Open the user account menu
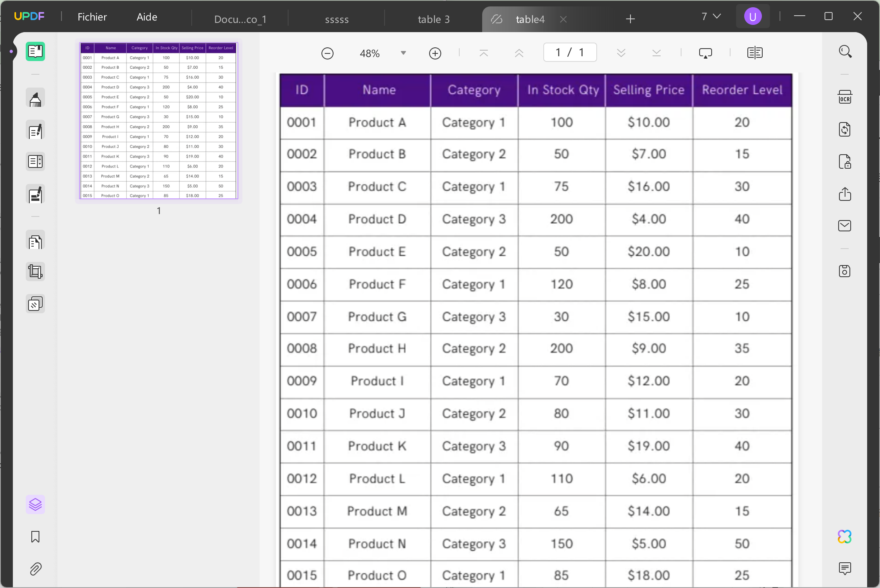The height and width of the screenshot is (588, 880). click(753, 16)
